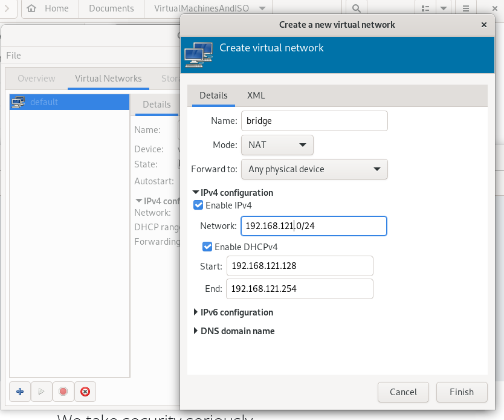Viewport: 504px width, 420px height.
Task: Click the add network plus icon
Action: tap(20, 392)
